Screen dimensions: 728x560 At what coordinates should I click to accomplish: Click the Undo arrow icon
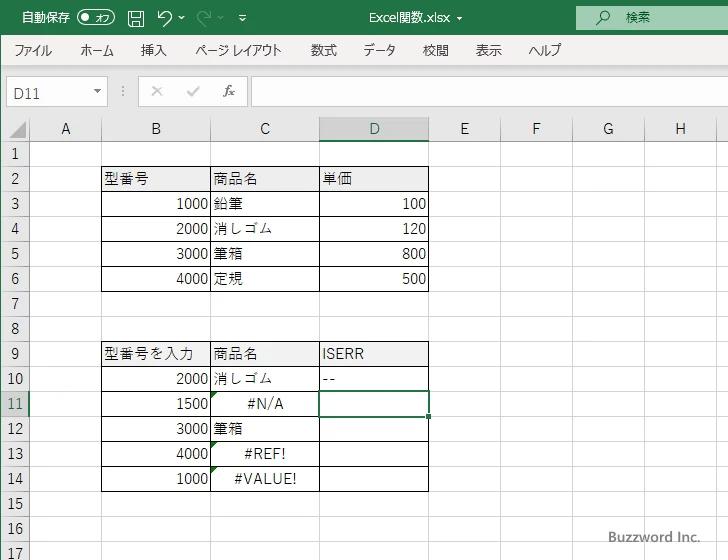[x=164, y=18]
